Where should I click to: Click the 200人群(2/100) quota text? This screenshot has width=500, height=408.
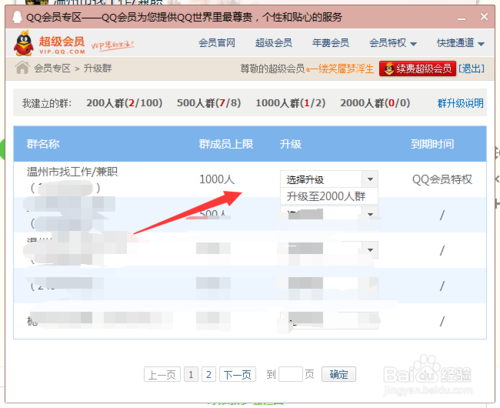(124, 103)
